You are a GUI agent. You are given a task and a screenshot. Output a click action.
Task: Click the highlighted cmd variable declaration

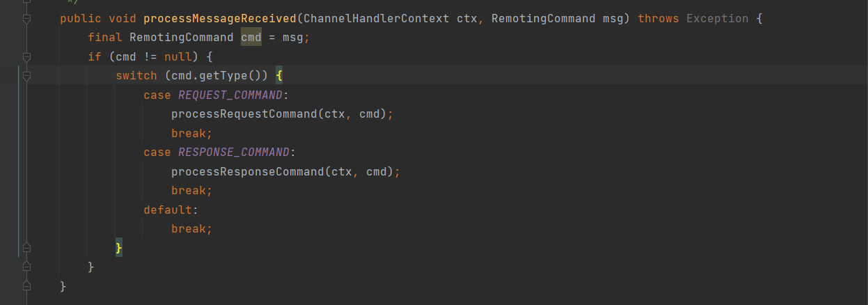[x=251, y=38]
